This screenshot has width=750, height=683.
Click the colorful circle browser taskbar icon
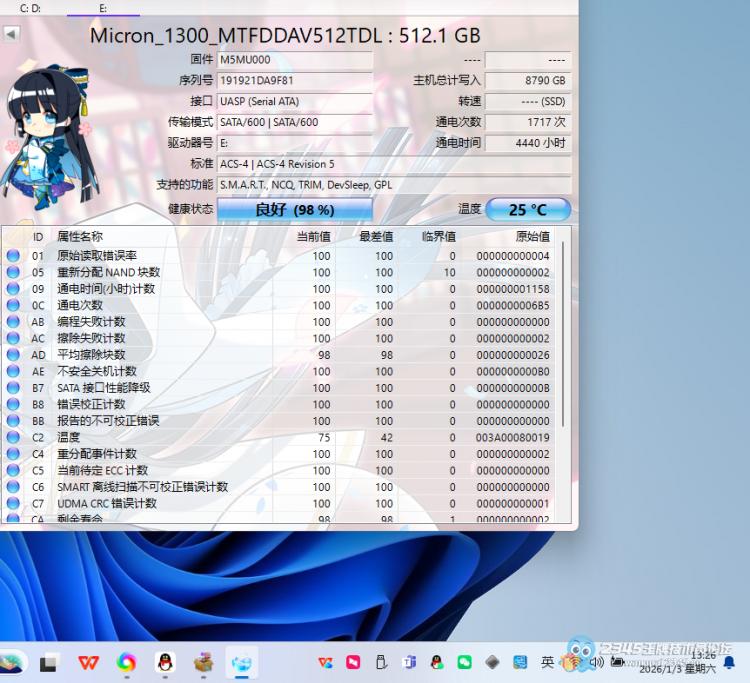click(126, 662)
